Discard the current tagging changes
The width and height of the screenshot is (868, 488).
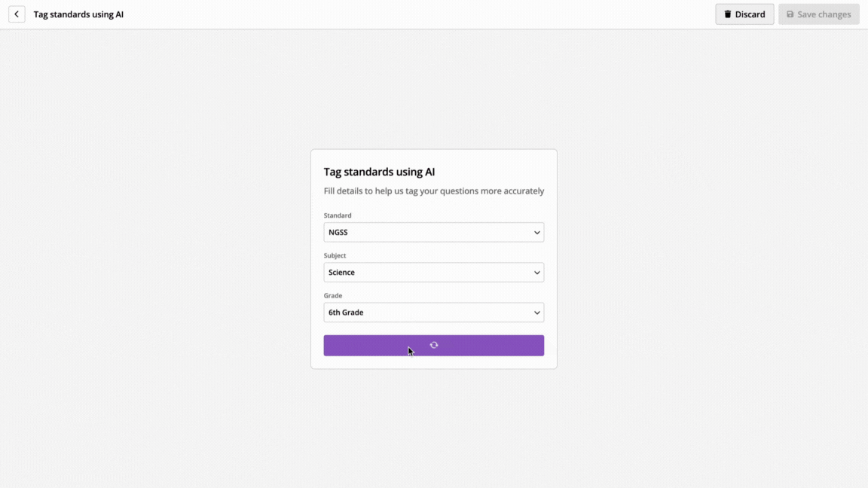(x=744, y=14)
